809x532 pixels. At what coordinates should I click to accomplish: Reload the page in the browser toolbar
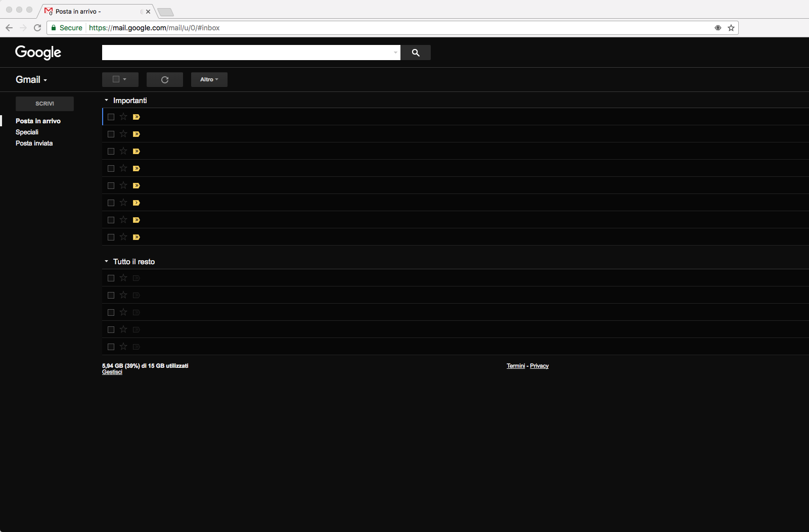37,28
